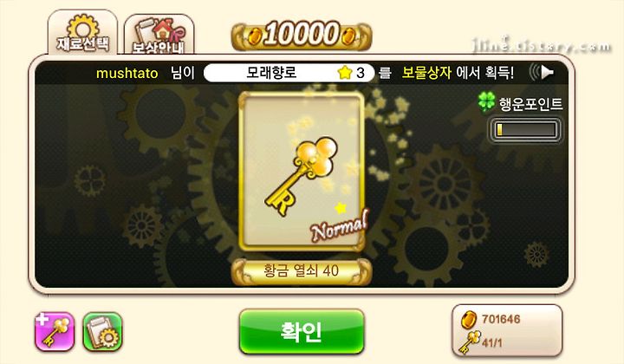
Task: Click the golden key reward card
Action: click(302, 172)
